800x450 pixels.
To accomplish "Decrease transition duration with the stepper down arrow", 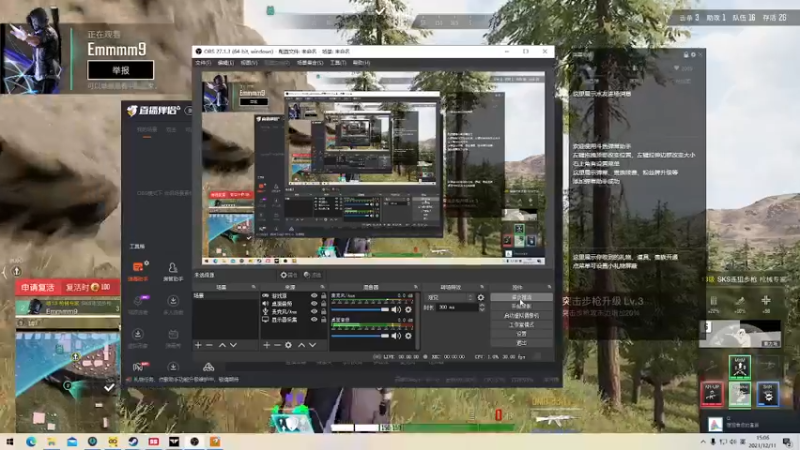I will point(482,309).
